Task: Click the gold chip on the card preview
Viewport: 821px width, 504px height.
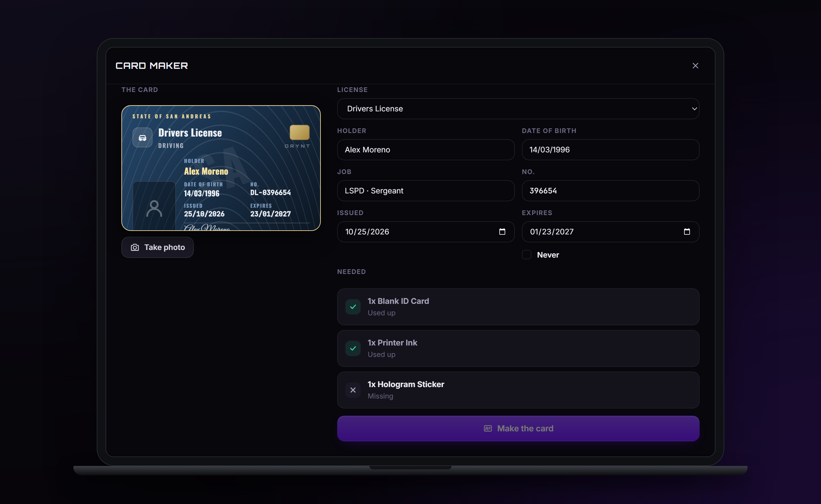Action: click(x=299, y=132)
